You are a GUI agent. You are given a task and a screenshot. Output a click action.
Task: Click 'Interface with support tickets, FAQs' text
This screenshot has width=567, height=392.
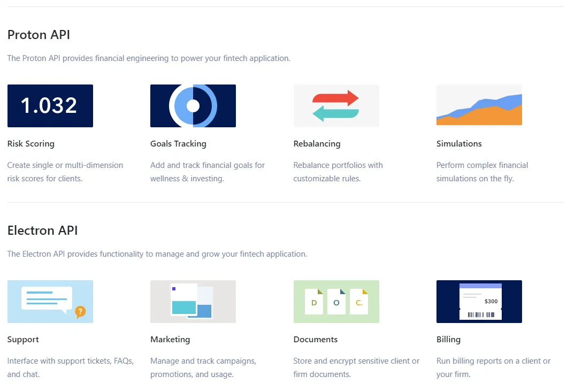point(71,367)
